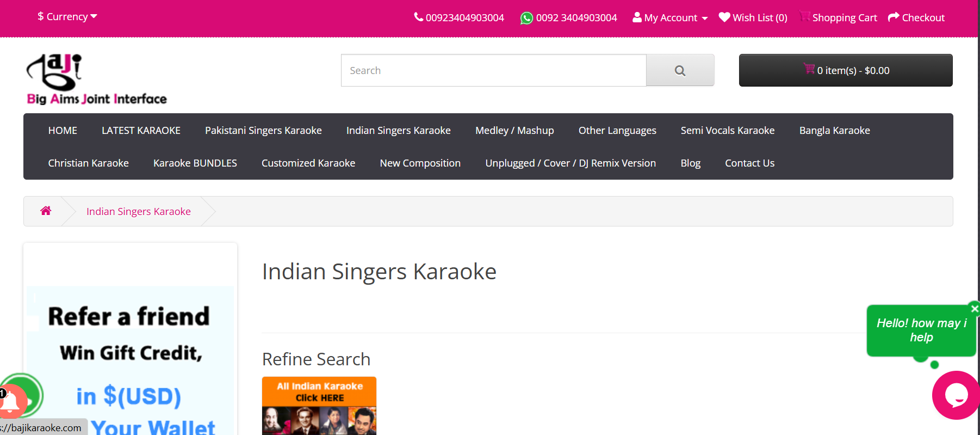Open Christian Karaoke menu item

pyautogui.click(x=88, y=163)
